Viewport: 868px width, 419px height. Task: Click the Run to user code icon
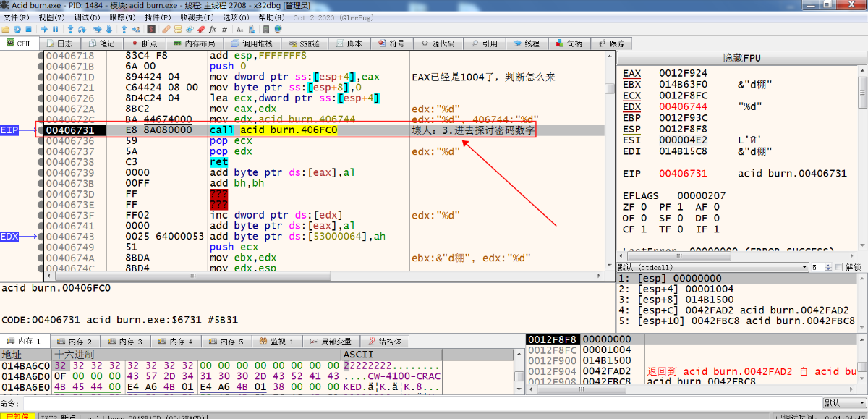click(x=136, y=30)
